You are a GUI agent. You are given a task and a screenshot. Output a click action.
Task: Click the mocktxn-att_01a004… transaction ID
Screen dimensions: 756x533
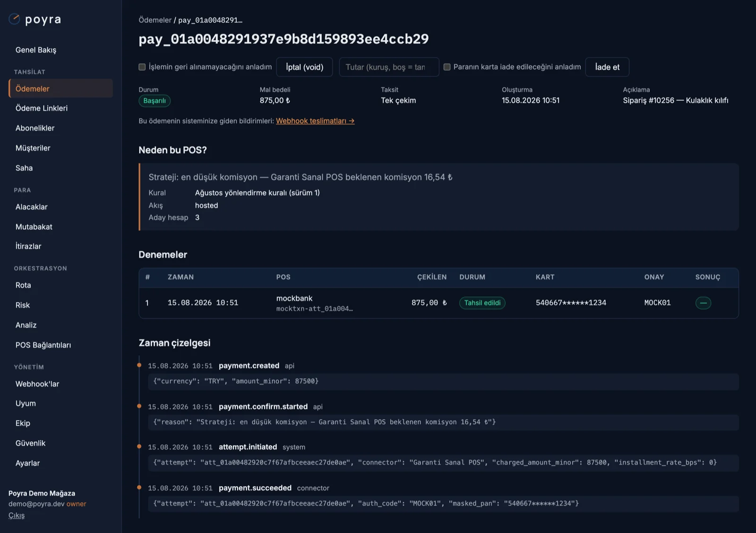[315, 309]
